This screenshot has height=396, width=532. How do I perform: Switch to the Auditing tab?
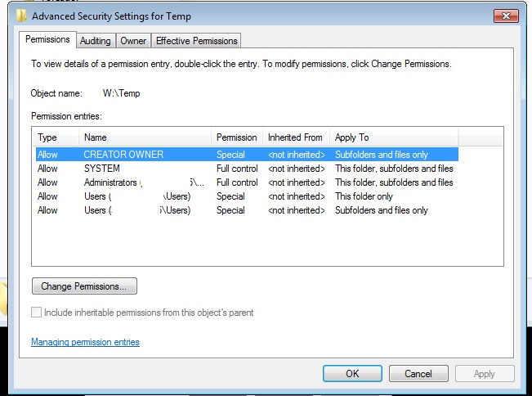(96, 41)
